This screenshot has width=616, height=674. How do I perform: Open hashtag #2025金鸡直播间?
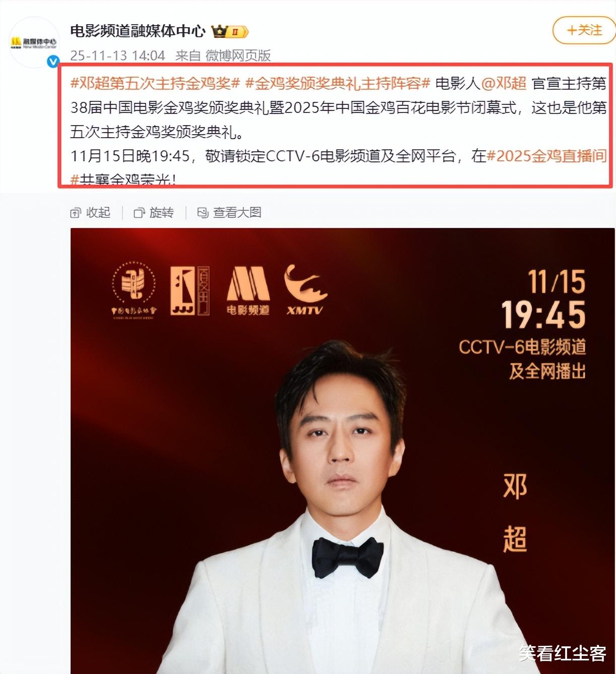pos(546,156)
